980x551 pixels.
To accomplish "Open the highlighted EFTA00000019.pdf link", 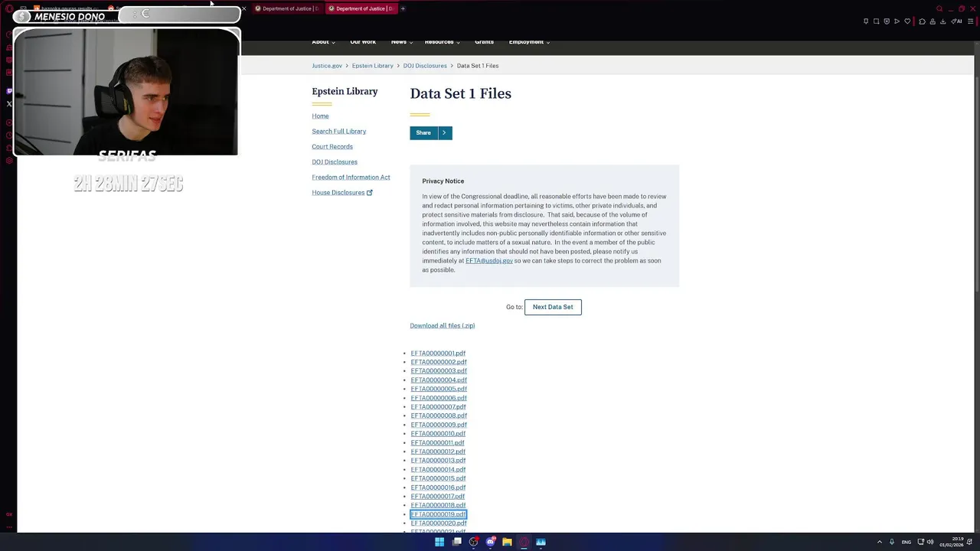I will (x=439, y=514).
